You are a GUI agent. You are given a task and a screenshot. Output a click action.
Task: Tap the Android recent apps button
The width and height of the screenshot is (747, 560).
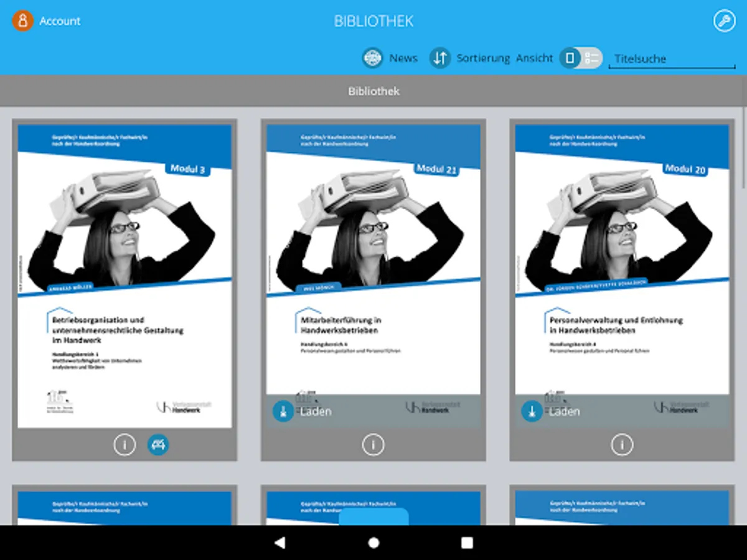coord(467,543)
